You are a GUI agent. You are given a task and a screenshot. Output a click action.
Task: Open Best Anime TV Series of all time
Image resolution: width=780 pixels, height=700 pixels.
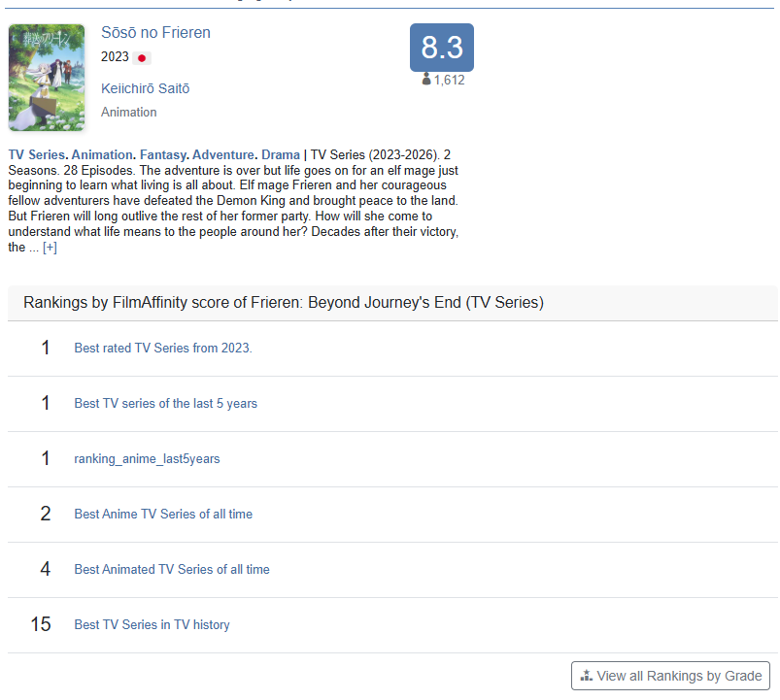(x=163, y=514)
